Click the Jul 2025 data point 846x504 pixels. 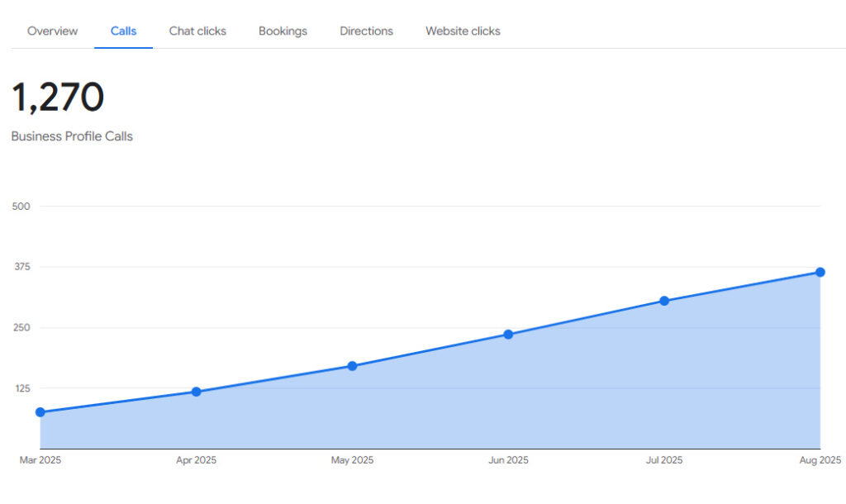(x=664, y=301)
